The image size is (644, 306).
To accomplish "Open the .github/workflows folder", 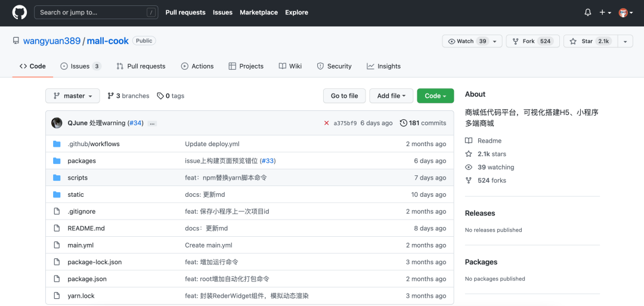I will pos(94,144).
